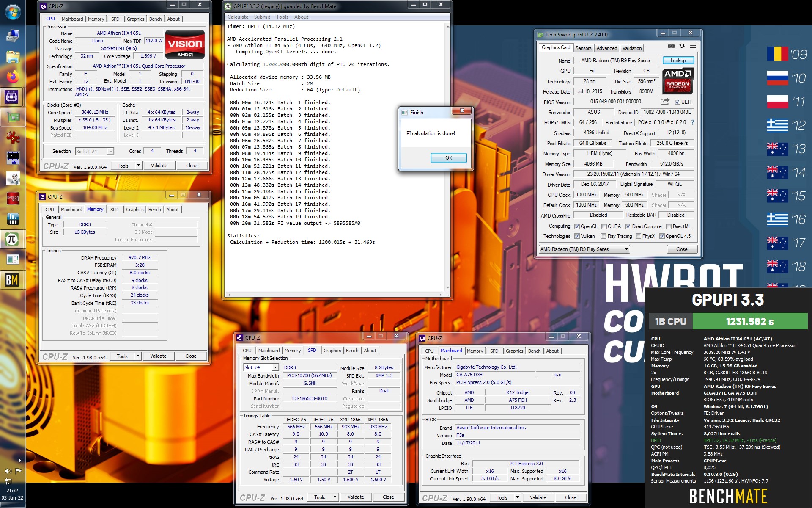
Task: Toggle the OpenGL 4.5 checkbox
Action: [x=662, y=236]
